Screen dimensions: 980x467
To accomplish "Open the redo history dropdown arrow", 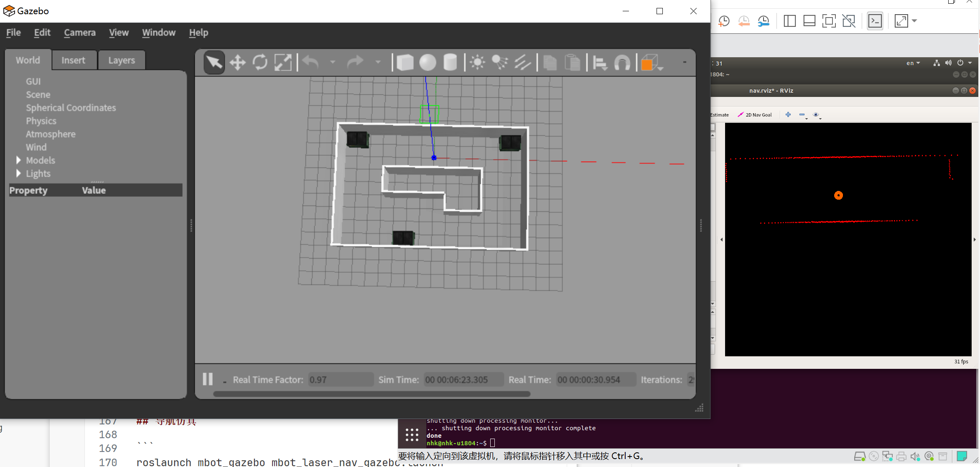I will (378, 62).
